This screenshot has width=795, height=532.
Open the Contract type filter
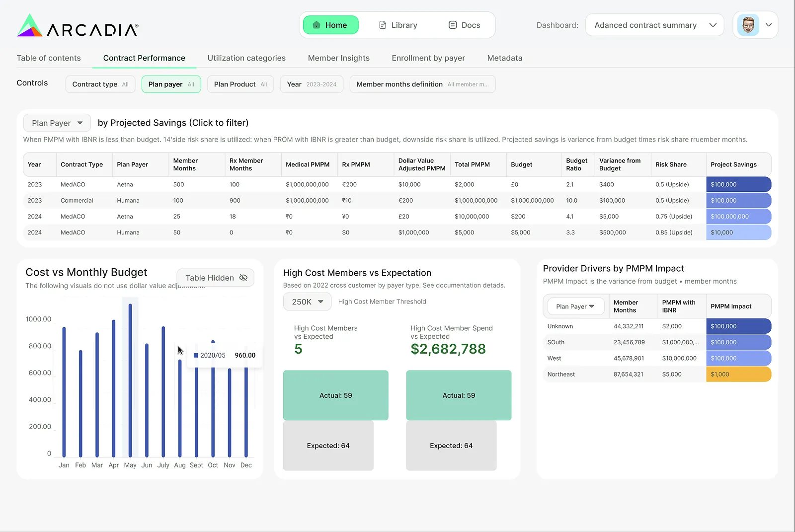[x=101, y=84]
